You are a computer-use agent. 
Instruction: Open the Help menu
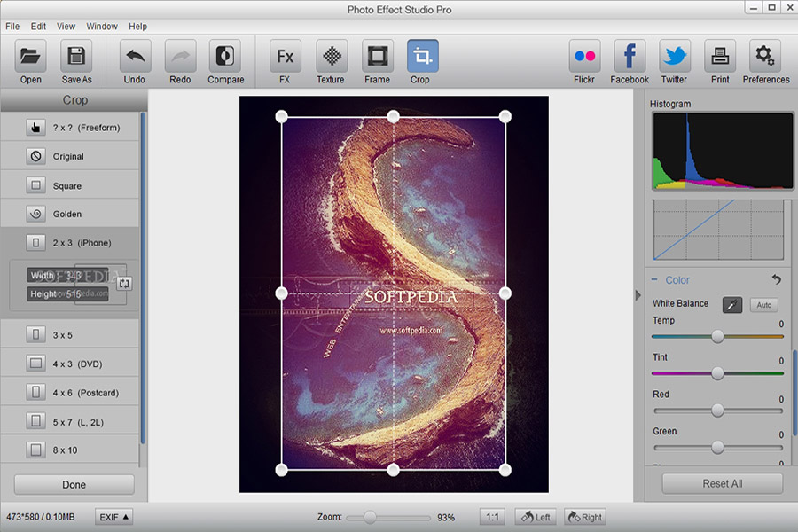[137, 27]
